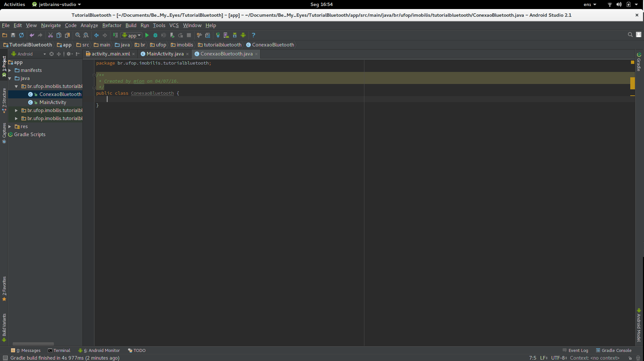The image size is (644, 361).
Task: Copy selection using copy icon
Action: (59, 35)
